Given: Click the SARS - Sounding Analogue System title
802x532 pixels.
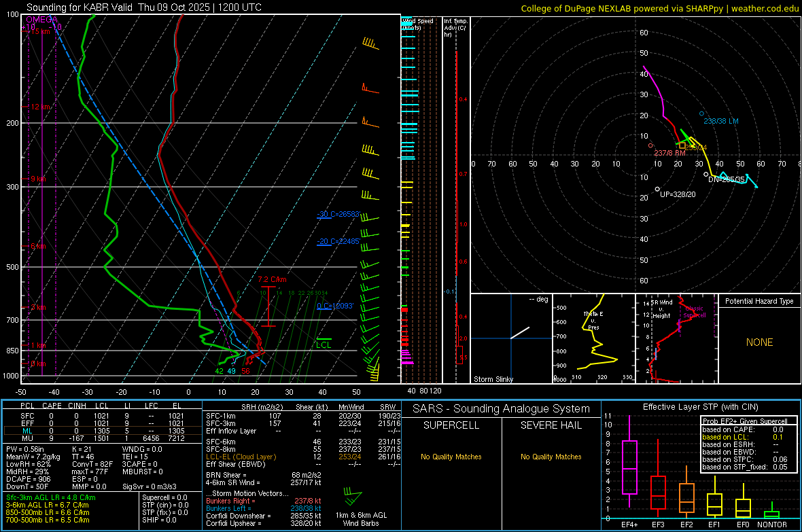Looking at the screenshot, I should (x=501, y=409).
